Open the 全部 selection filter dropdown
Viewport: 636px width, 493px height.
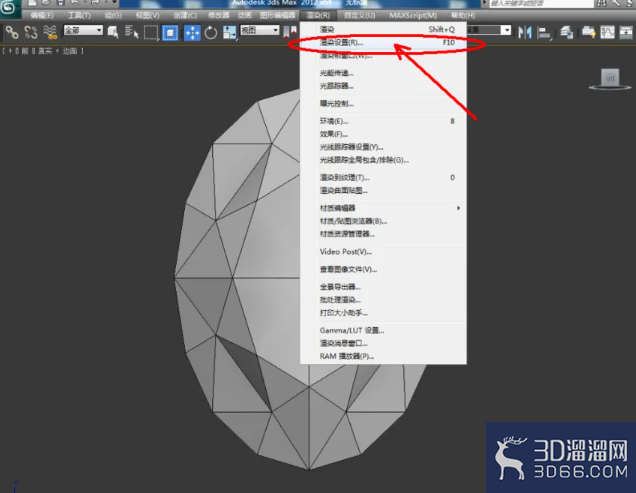click(x=83, y=30)
